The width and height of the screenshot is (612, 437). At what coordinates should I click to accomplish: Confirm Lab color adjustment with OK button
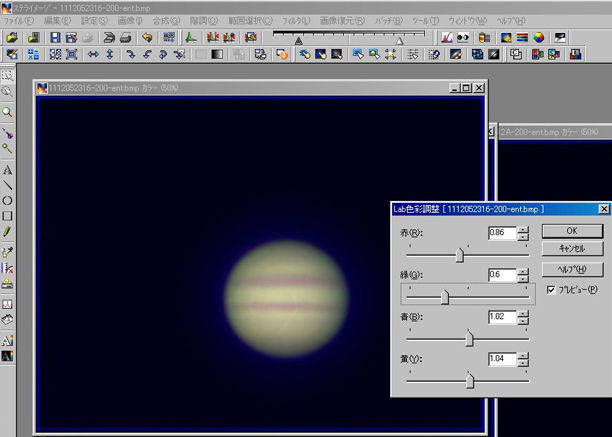coord(573,231)
